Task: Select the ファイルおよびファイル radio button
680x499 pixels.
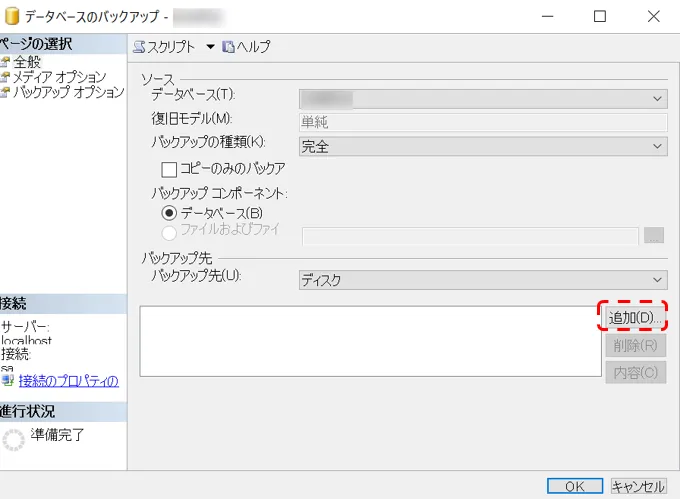Action: (169, 232)
